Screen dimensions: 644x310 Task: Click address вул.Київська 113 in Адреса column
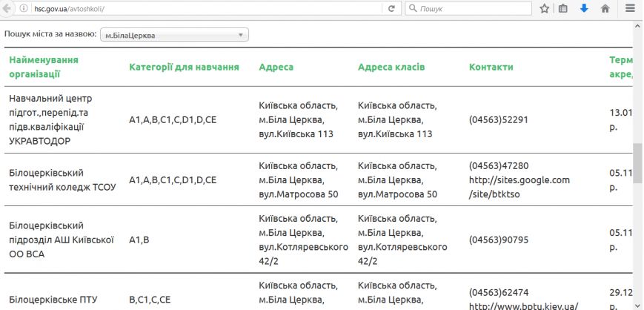pyautogui.click(x=296, y=134)
